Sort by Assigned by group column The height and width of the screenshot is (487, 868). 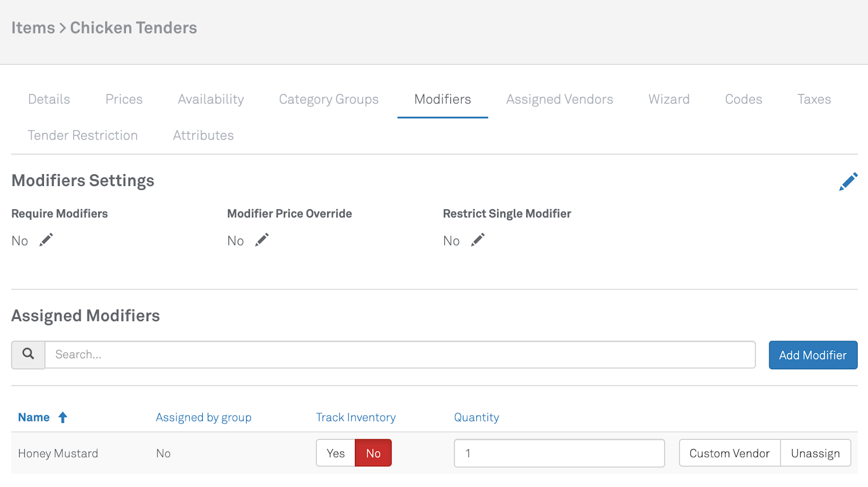tap(203, 417)
